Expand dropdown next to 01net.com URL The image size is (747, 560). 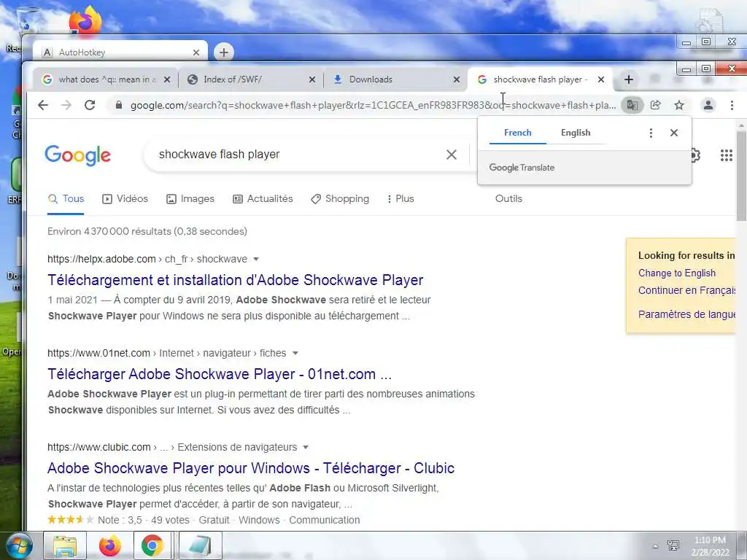click(x=295, y=354)
